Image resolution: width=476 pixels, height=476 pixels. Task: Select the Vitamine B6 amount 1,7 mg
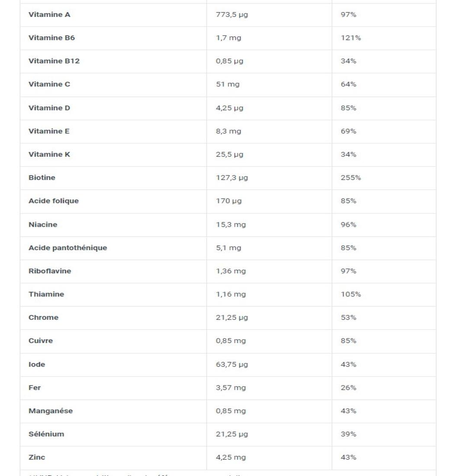tap(228, 38)
